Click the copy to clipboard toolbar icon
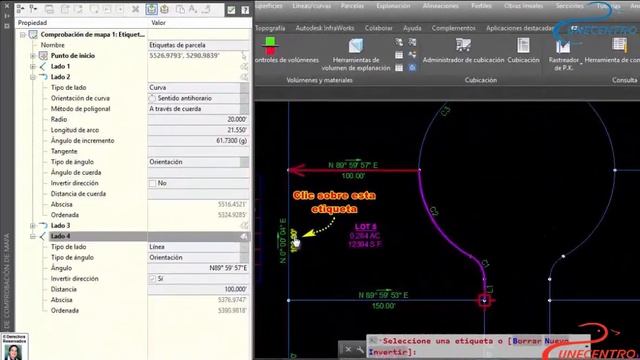The width and height of the screenshot is (640, 360). tap(180, 9)
